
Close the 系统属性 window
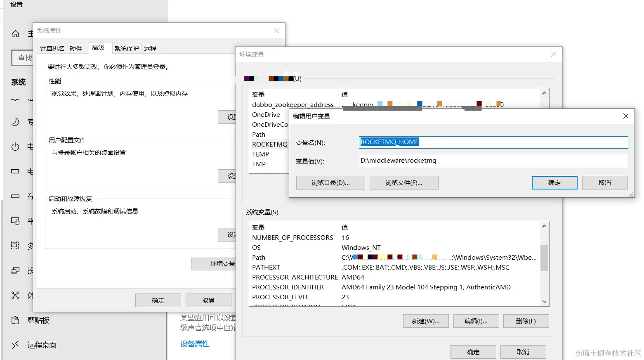[276, 30]
